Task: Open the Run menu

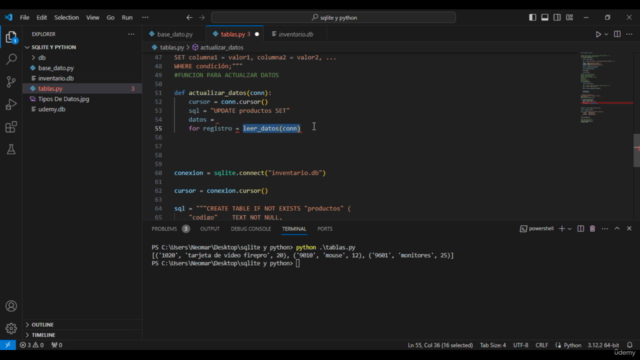Action: (x=127, y=18)
